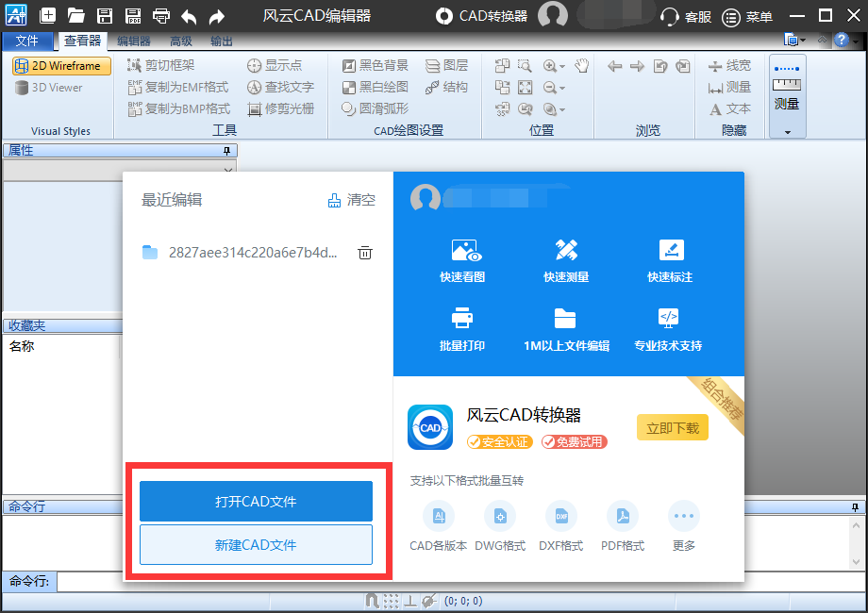Expand the 测量 ribbon group dropdown
The height and width of the screenshot is (613, 868).
[x=787, y=132]
